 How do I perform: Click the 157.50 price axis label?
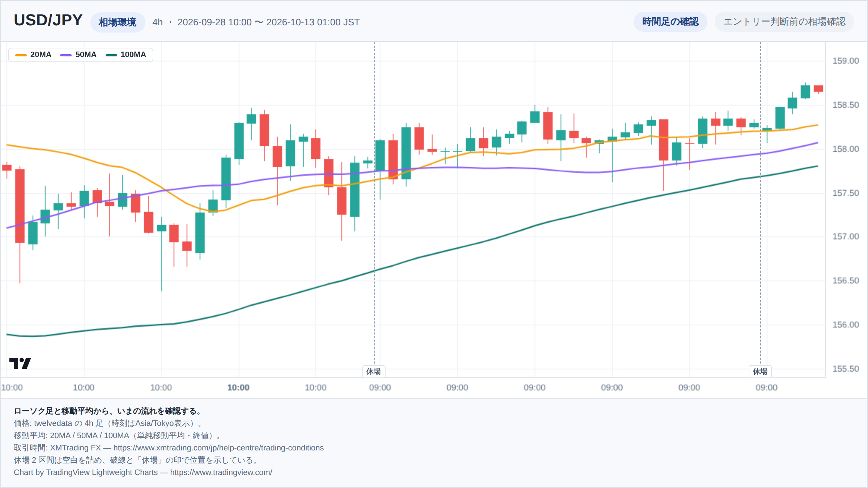point(845,193)
